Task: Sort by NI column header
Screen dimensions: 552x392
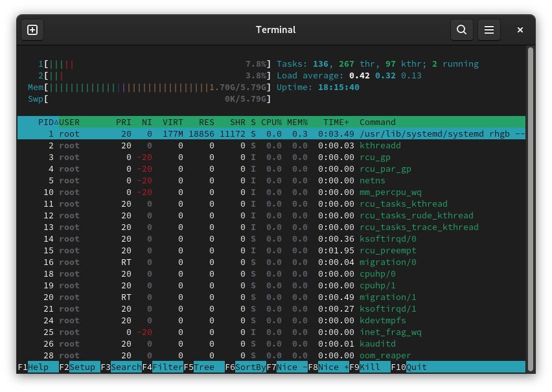Action: pos(147,122)
